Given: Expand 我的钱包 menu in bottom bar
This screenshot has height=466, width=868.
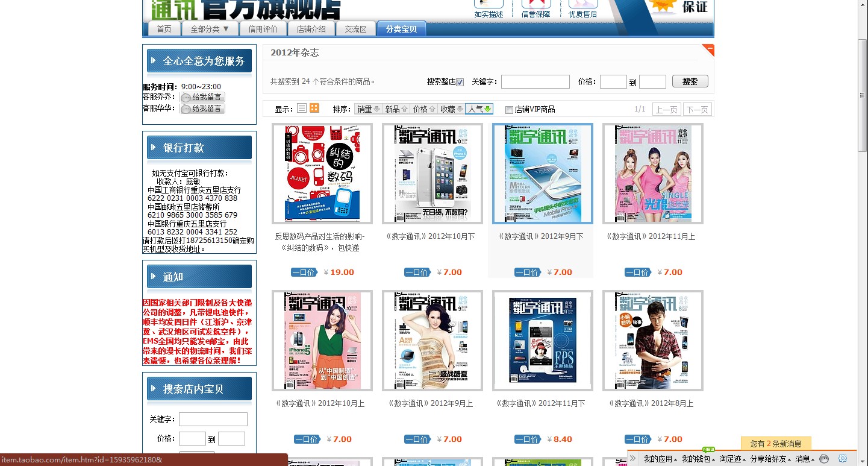Looking at the screenshot, I should click(698, 459).
